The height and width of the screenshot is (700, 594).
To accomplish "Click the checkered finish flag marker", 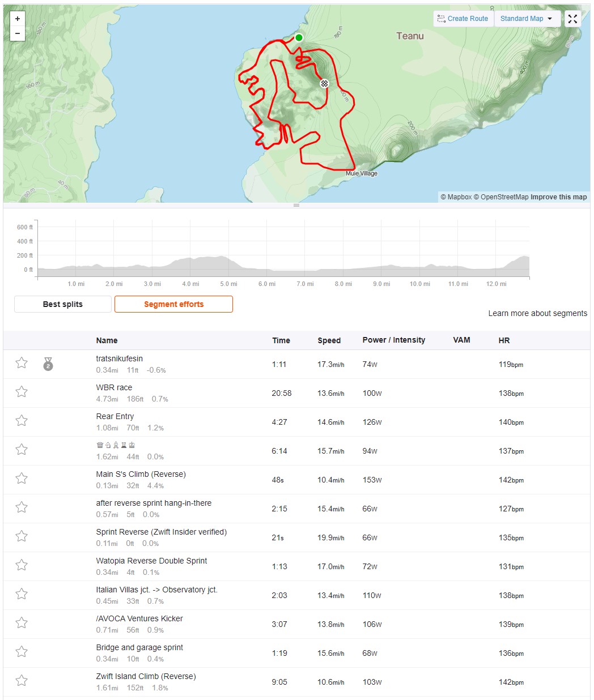I will (x=324, y=83).
